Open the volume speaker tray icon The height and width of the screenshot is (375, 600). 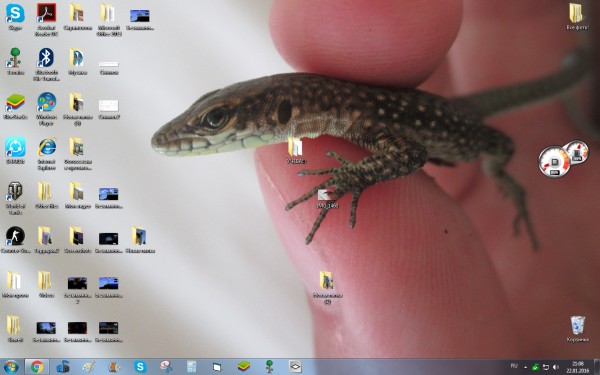556,367
